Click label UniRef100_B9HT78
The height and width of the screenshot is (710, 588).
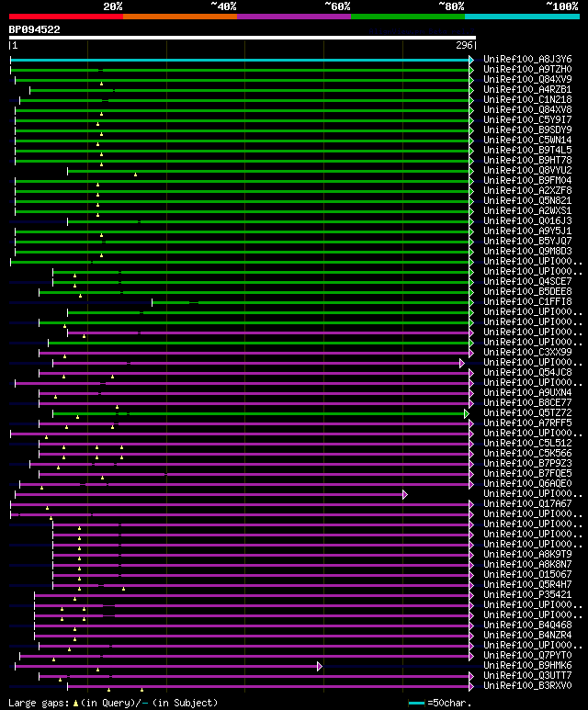527,161
